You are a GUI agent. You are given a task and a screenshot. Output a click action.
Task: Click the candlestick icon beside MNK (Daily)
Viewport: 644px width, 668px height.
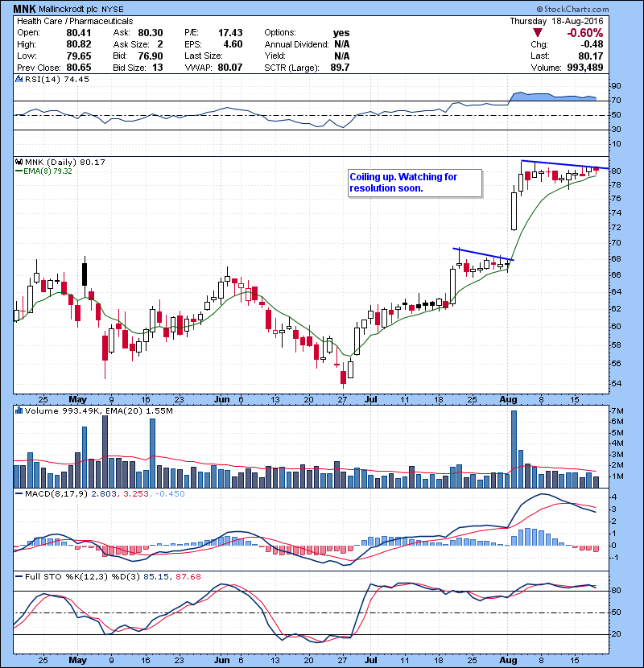click(19, 162)
